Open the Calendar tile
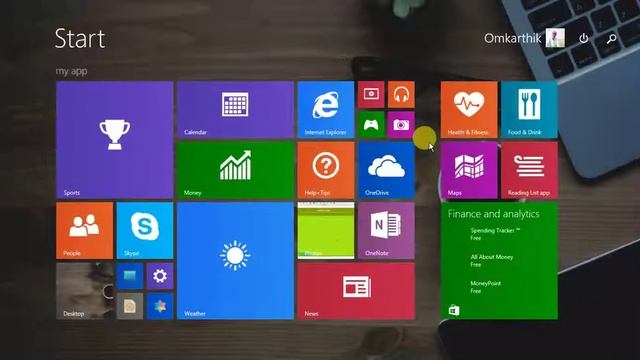 [x=236, y=109]
